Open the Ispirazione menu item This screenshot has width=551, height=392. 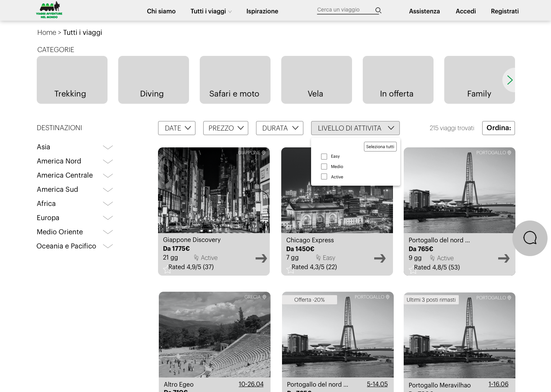262,11
